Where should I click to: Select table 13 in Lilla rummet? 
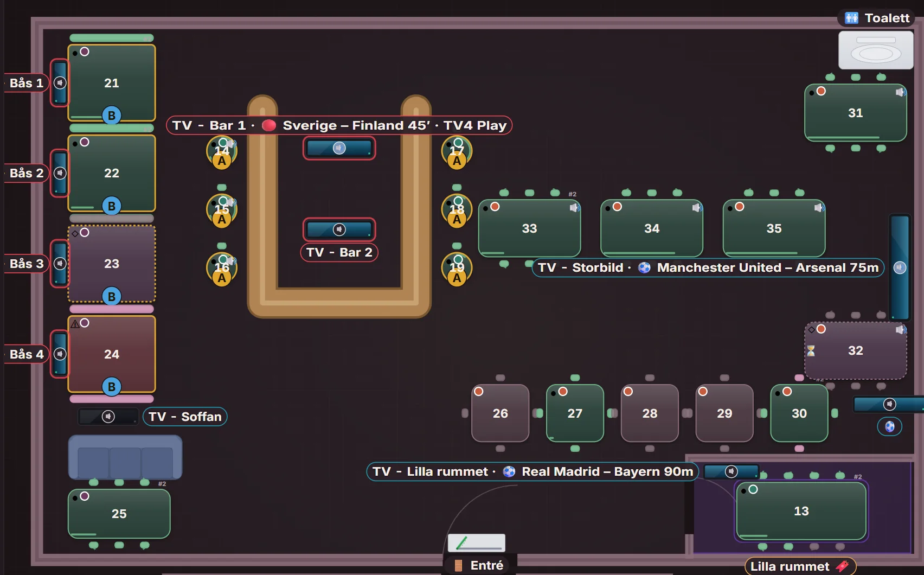tap(801, 511)
